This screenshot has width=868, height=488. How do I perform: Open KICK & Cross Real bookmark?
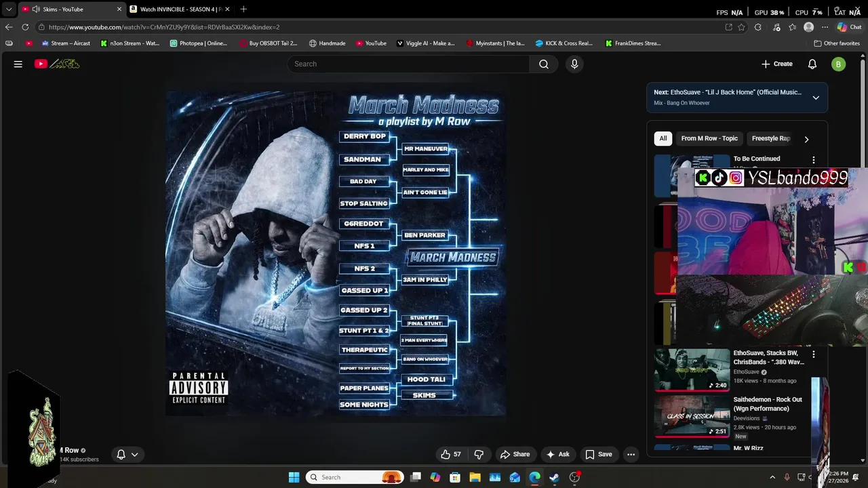pyautogui.click(x=564, y=43)
